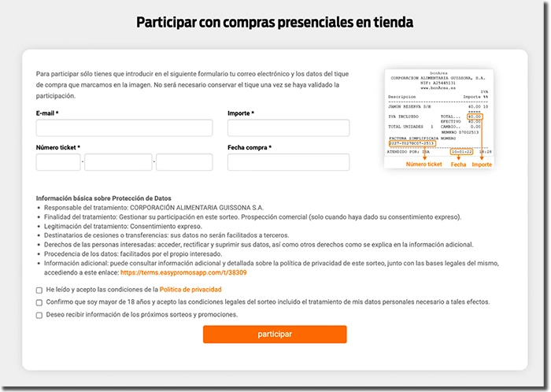This screenshot has height=392, width=551.
Task: Click the Fecha compra field
Action: coord(288,162)
